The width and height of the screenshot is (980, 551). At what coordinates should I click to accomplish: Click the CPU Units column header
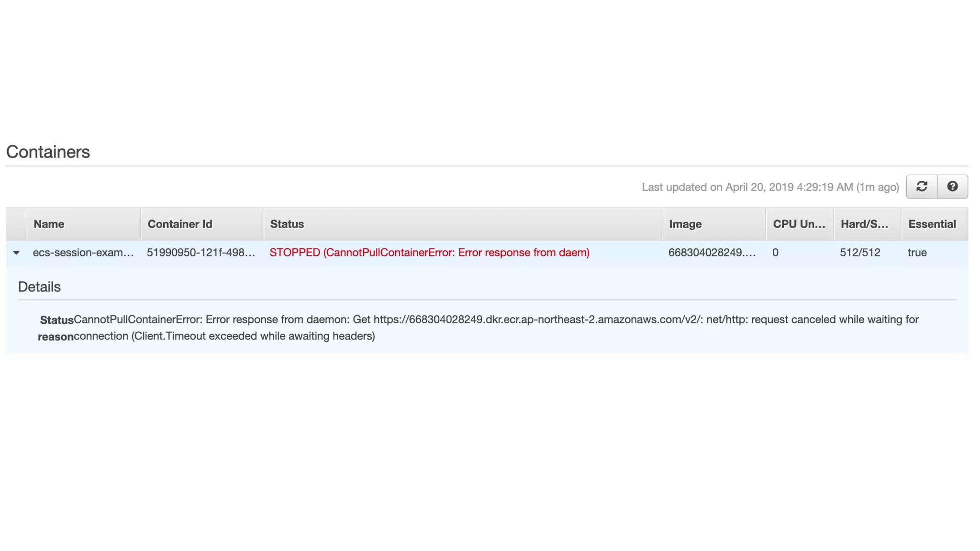click(799, 224)
